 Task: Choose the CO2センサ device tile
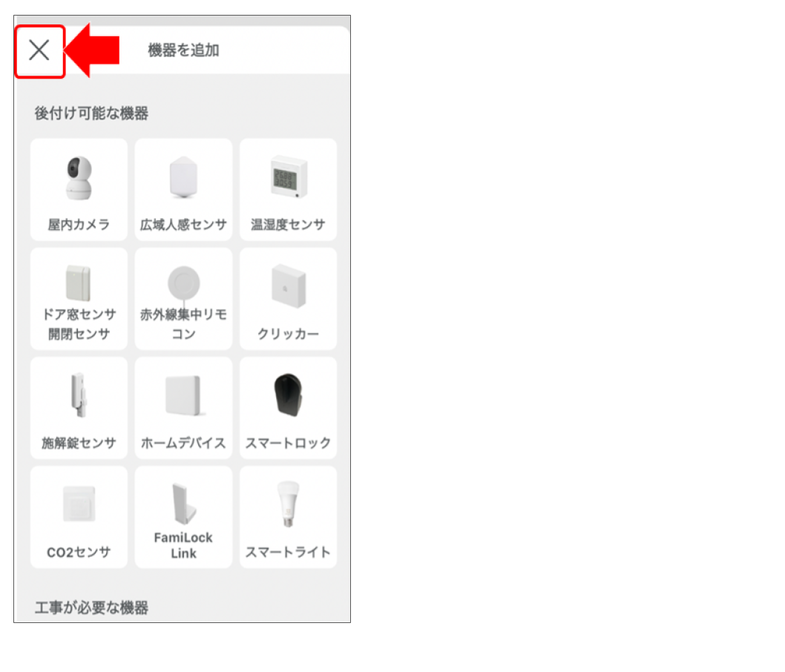(x=79, y=517)
